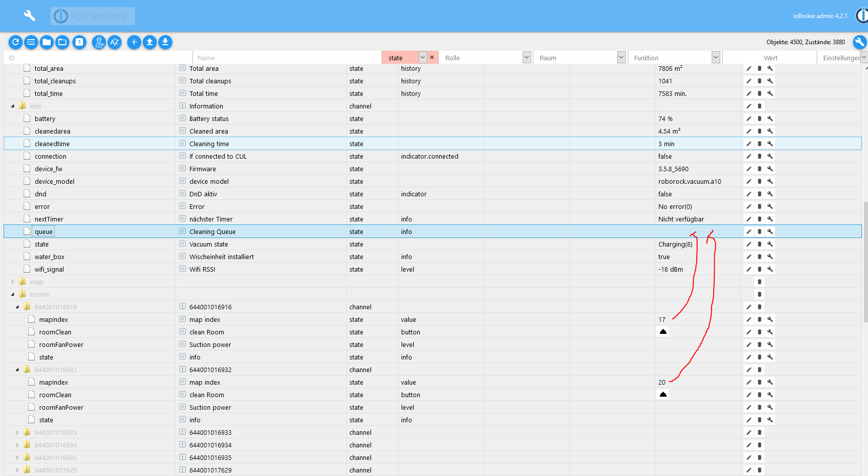Image resolution: width=868 pixels, height=476 pixels.
Task: Clear the state type filter
Action: (x=432, y=57)
